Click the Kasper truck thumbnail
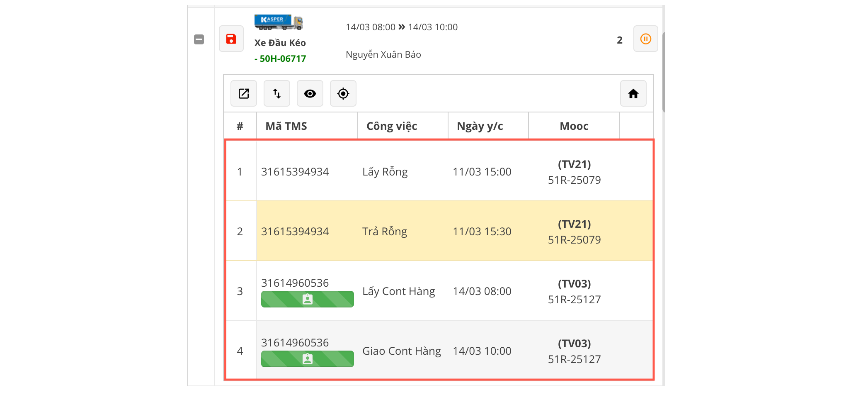This screenshot has height=395, width=868. 279,22
